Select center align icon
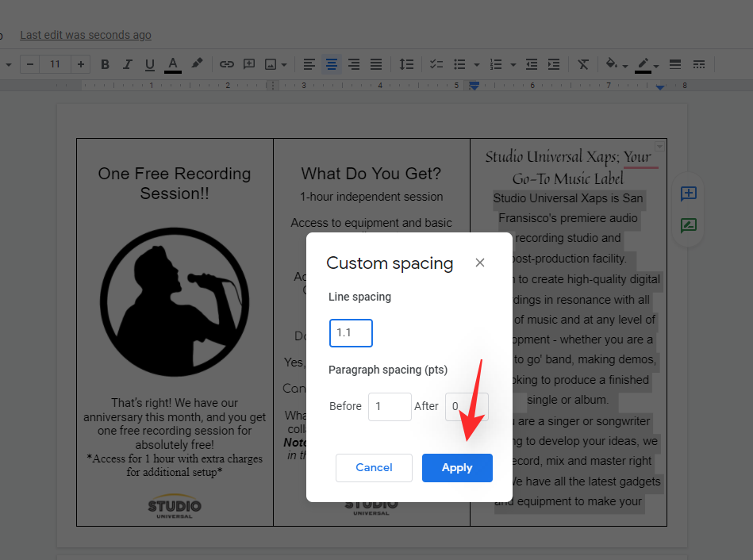The image size is (753, 560). pos(332,64)
